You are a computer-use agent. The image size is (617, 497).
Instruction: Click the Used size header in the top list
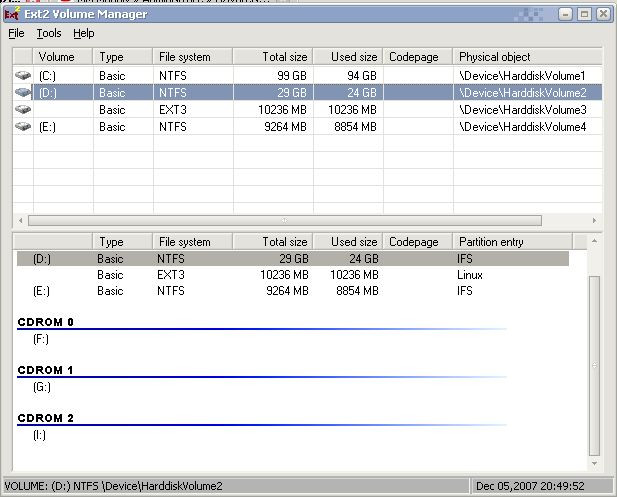(348, 57)
